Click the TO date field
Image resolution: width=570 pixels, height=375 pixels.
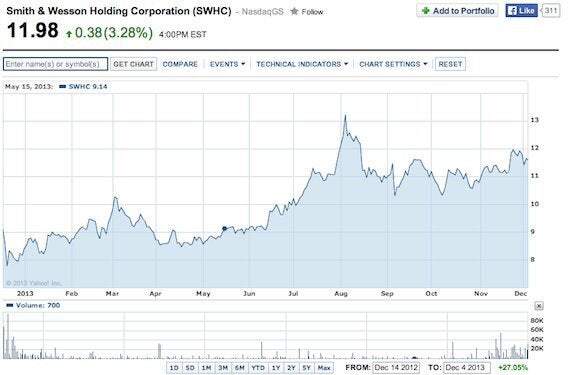466,368
